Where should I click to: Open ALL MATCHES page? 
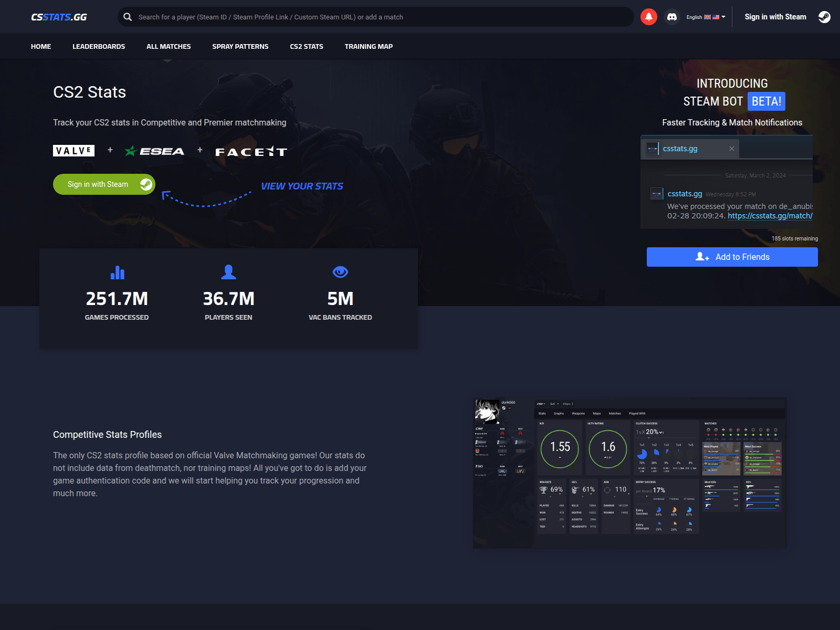pyautogui.click(x=169, y=46)
